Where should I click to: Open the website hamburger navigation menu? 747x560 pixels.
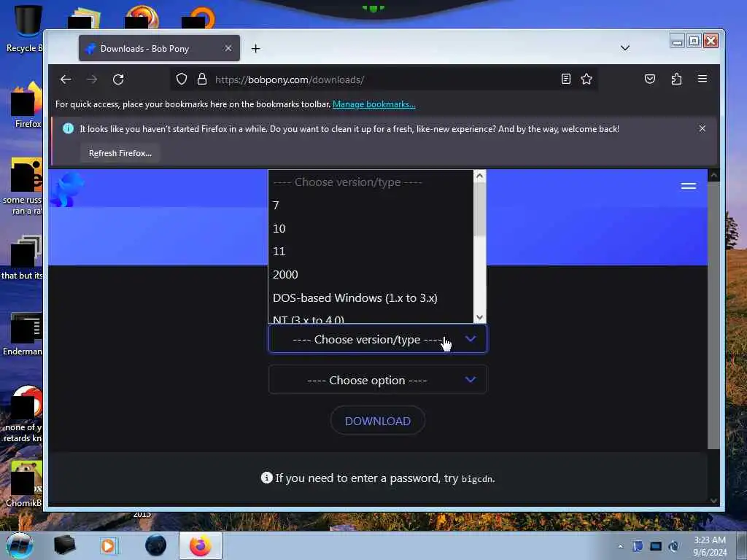(689, 186)
